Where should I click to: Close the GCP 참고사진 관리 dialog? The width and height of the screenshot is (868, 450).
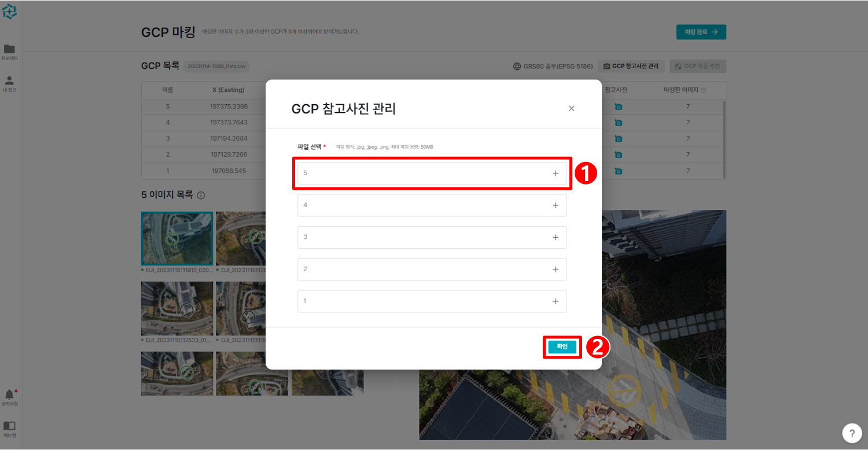click(x=571, y=108)
